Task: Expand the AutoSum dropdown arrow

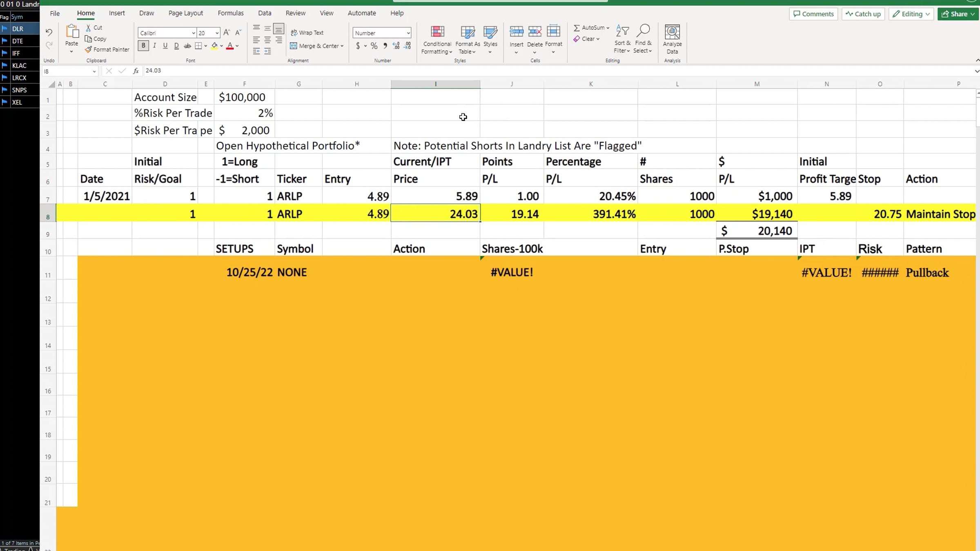Action: [608, 28]
